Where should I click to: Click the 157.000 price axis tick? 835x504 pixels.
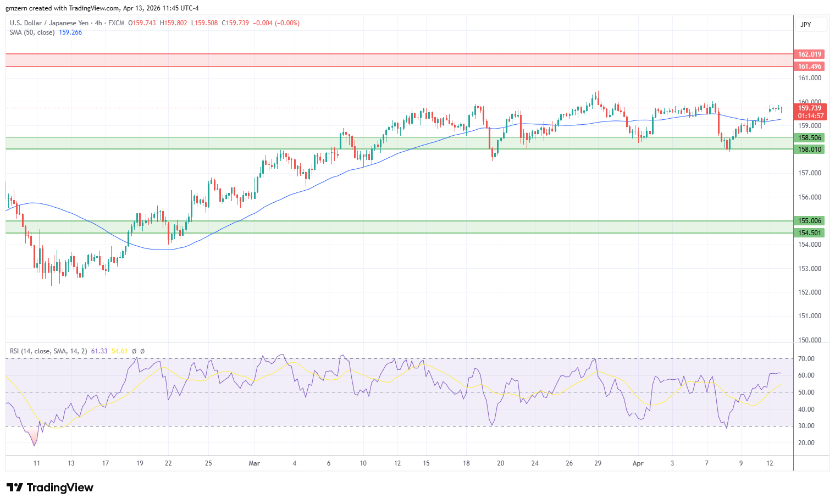coord(810,173)
